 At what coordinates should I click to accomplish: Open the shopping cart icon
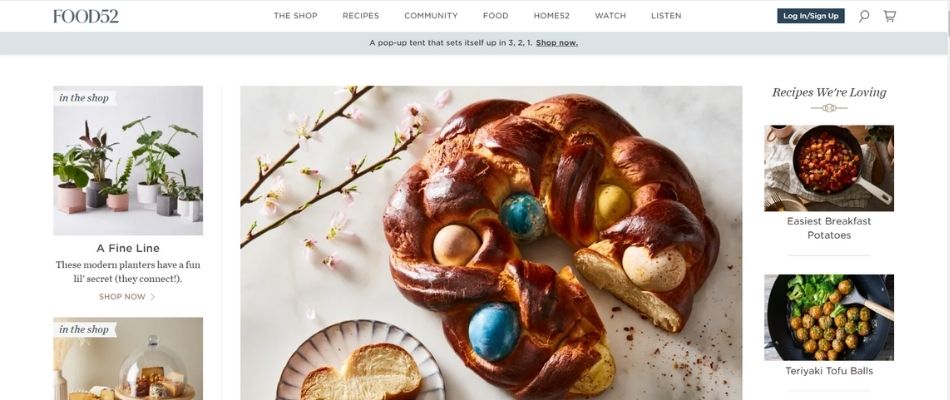coord(889,16)
